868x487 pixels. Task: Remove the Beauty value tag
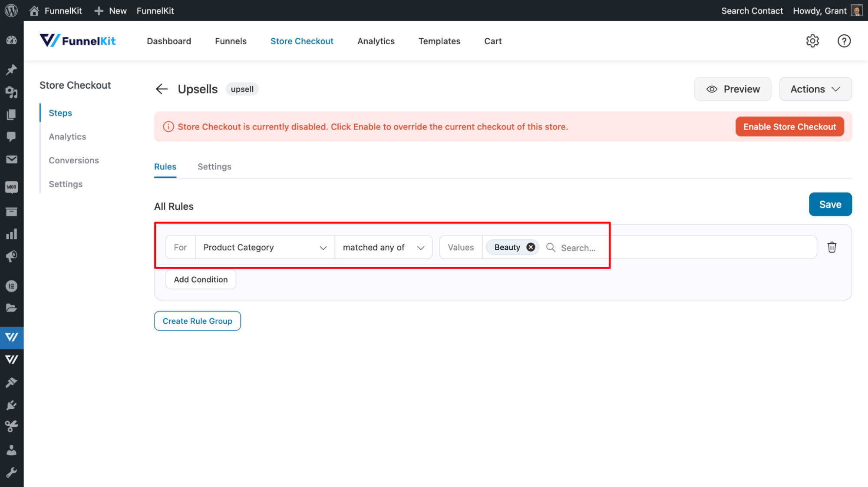[x=530, y=247]
